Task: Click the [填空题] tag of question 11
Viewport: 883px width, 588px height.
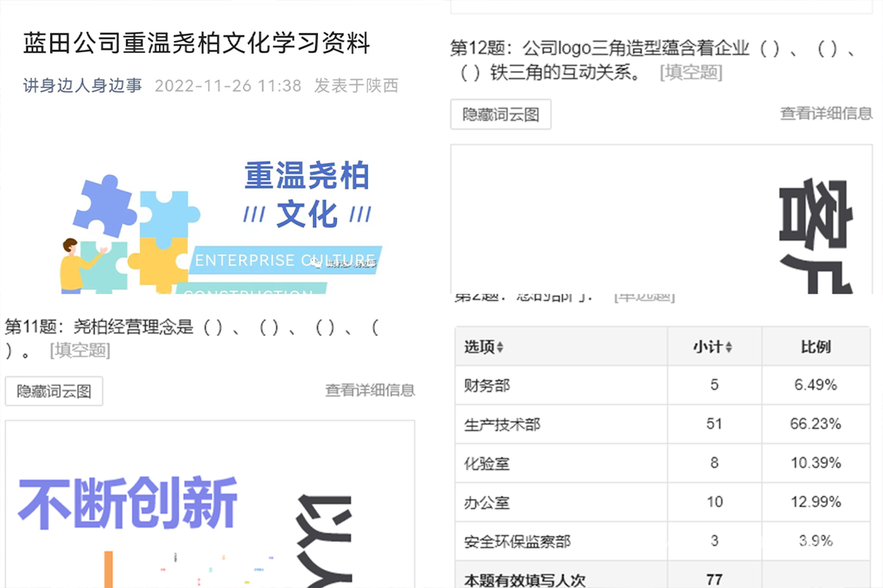Action: pos(80,350)
